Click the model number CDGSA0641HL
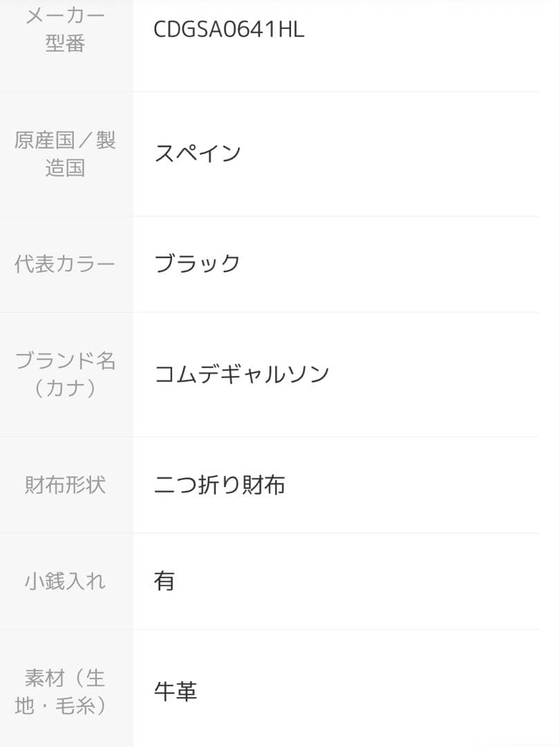The image size is (560, 747). coord(229,30)
